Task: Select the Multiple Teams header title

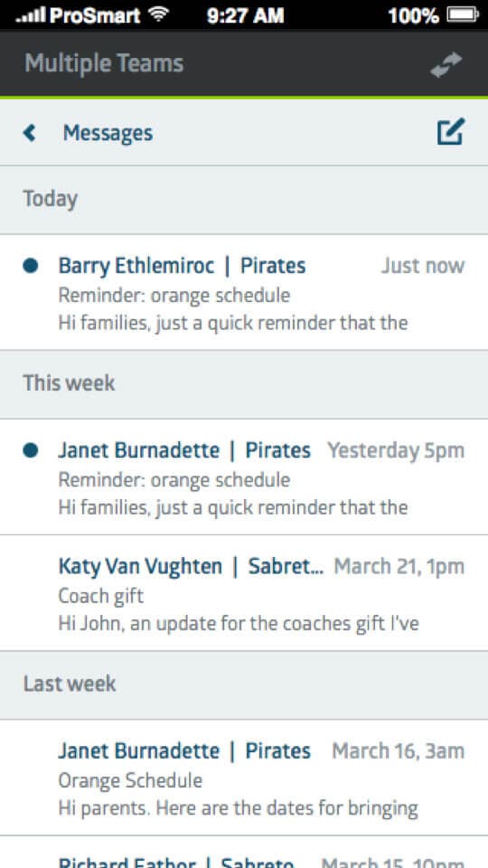Action: (x=104, y=63)
